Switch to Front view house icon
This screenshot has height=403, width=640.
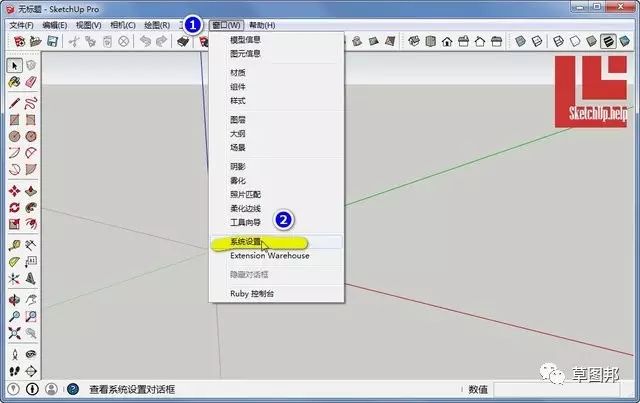447,41
